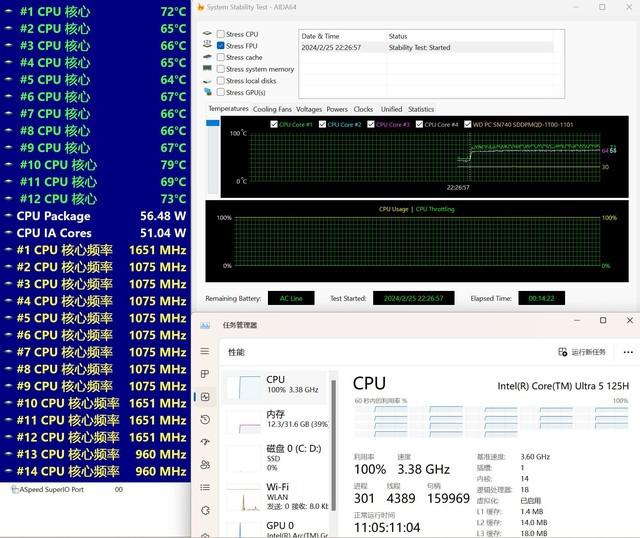Open the three-dot more options menu
The width and height of the screenshot is (640, 538).
(628, 352)
